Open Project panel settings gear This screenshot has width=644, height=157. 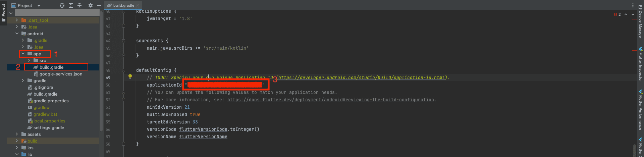pos(91,5)
